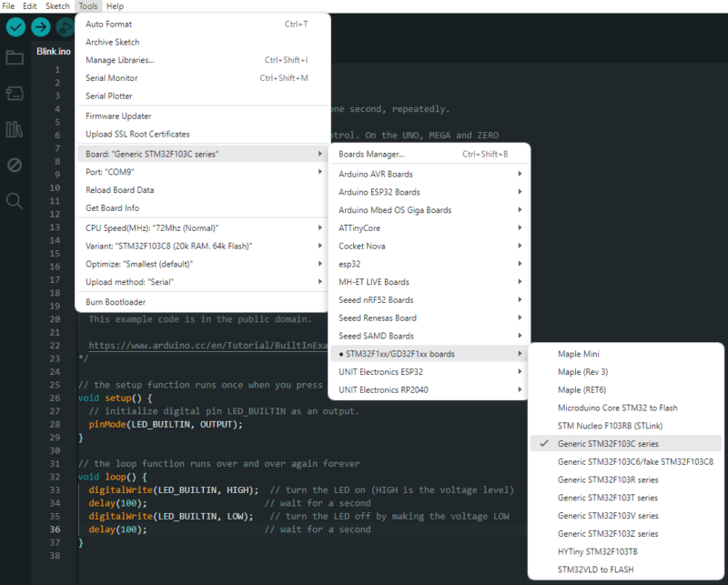Click Burn Bootloader
Screen dimensions: 728x585
coord(116,302)
